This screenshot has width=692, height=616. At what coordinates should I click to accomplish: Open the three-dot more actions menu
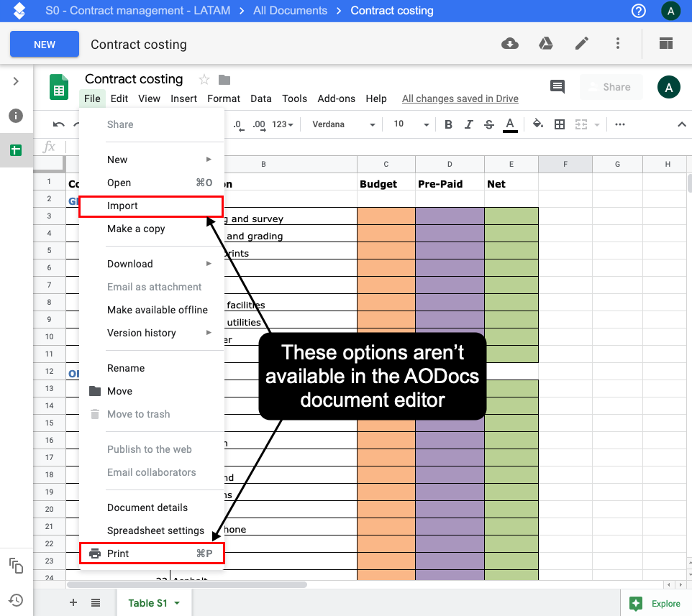coord(617,43)
